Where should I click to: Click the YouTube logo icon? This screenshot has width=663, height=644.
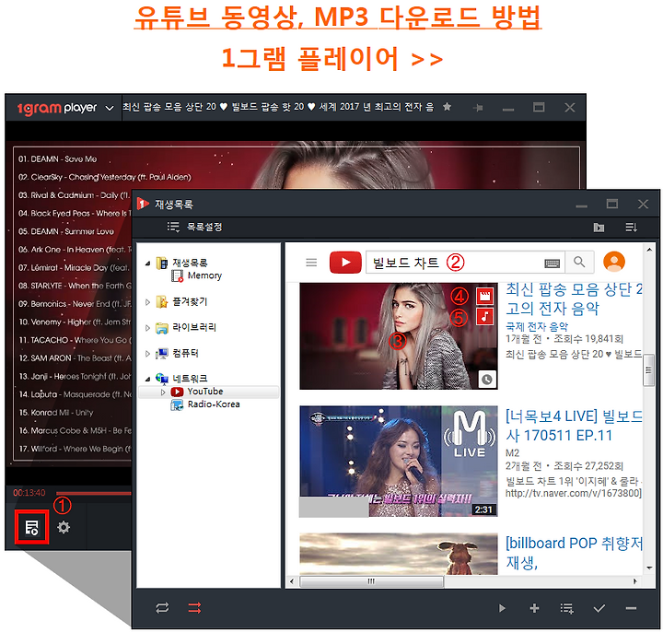click(345, 263)
